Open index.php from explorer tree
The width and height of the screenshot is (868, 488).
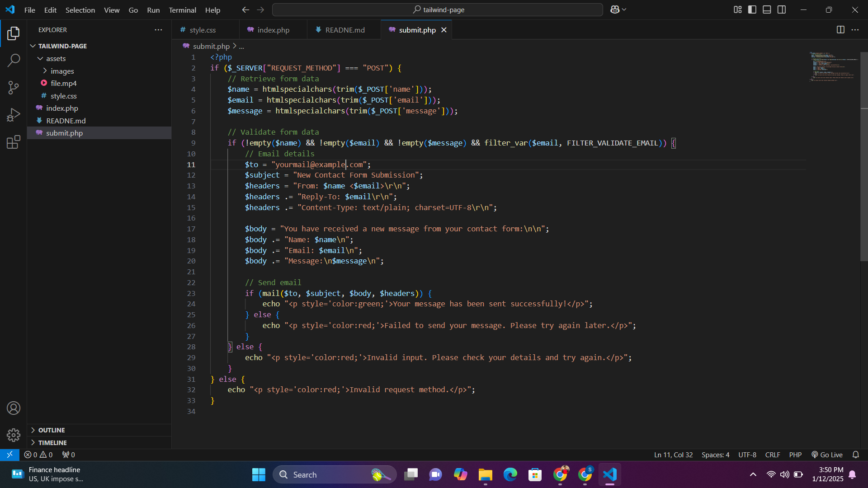pyautogui.click(x=99, y=108)
